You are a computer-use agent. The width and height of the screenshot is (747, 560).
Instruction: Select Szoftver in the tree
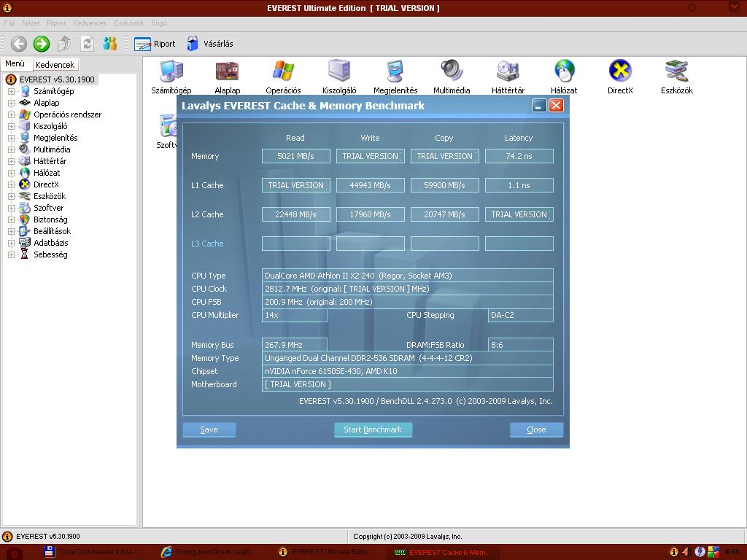(x=48, y=208)
